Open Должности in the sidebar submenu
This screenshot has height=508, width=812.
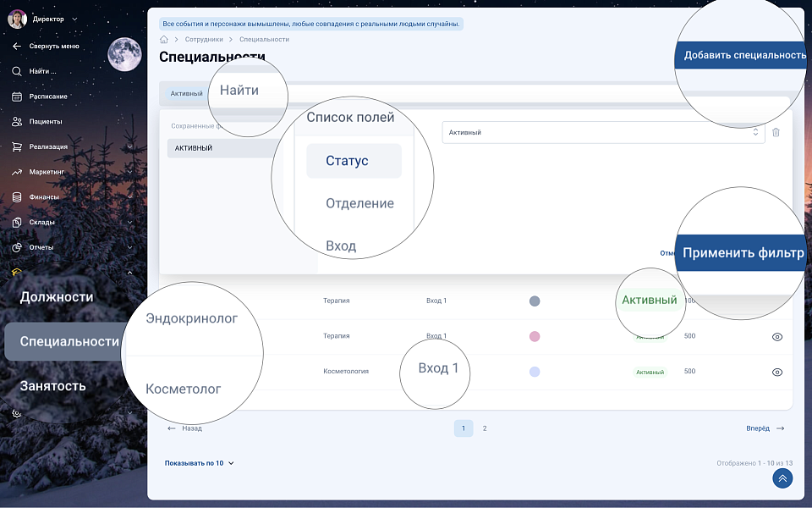57,297
